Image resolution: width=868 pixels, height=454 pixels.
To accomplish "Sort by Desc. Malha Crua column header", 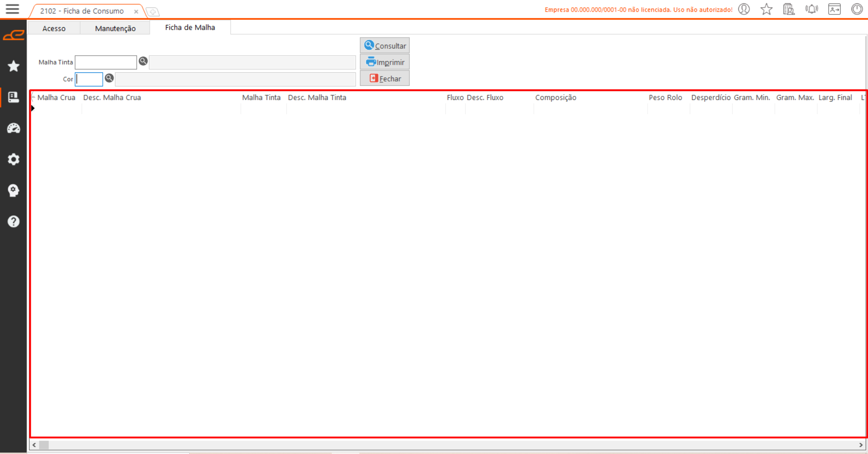I will coord(112,98).
